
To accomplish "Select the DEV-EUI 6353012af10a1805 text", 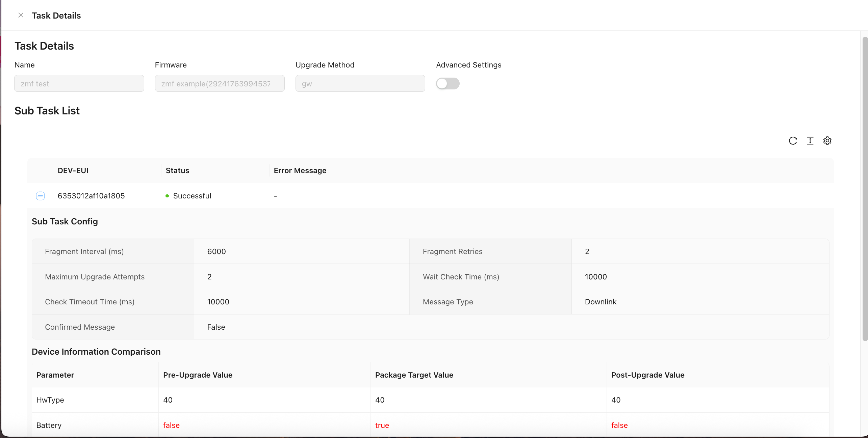I will [x=91, y=196].
